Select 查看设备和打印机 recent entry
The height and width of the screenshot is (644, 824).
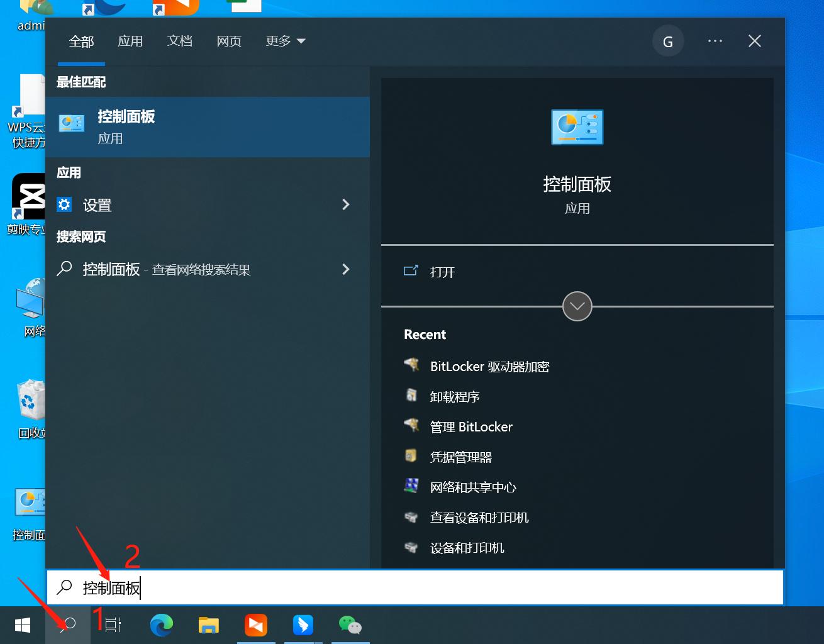[x=479, y=517]
